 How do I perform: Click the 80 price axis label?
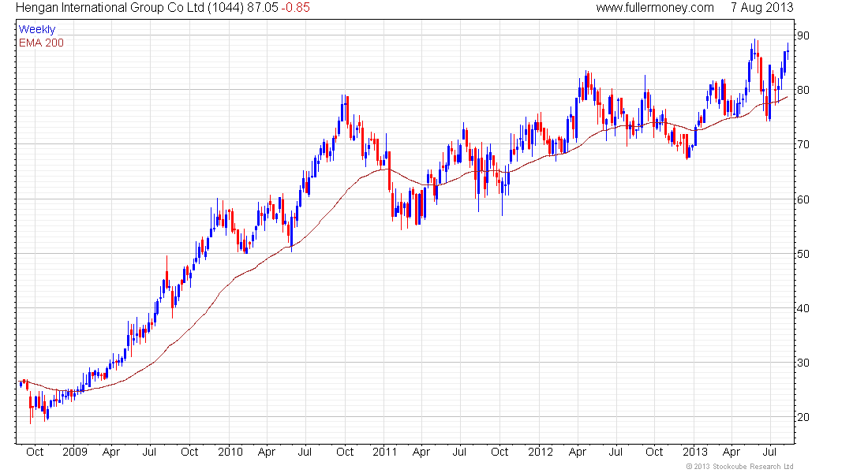(803, 90)
